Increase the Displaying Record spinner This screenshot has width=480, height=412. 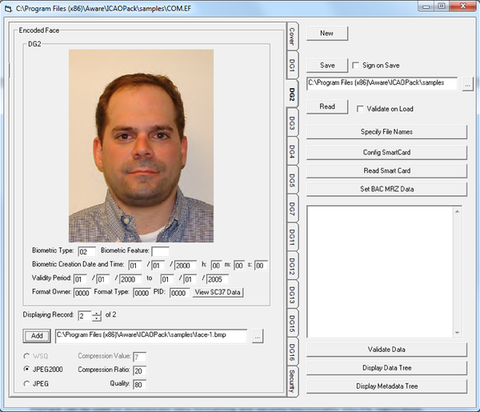[97, 313]
